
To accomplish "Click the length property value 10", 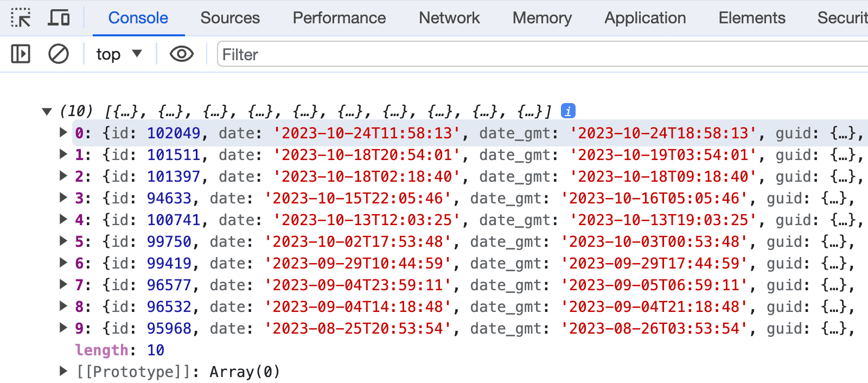I will coord(156,350).
